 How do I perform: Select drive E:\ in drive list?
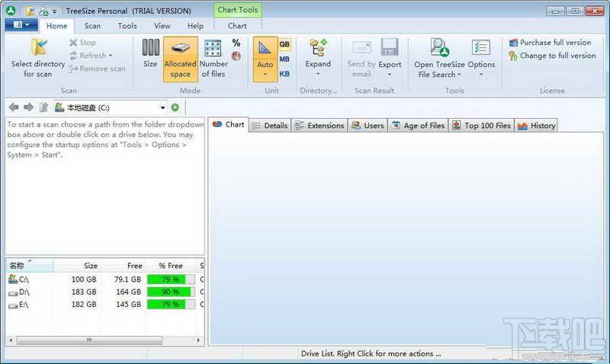tap(104, 304)
